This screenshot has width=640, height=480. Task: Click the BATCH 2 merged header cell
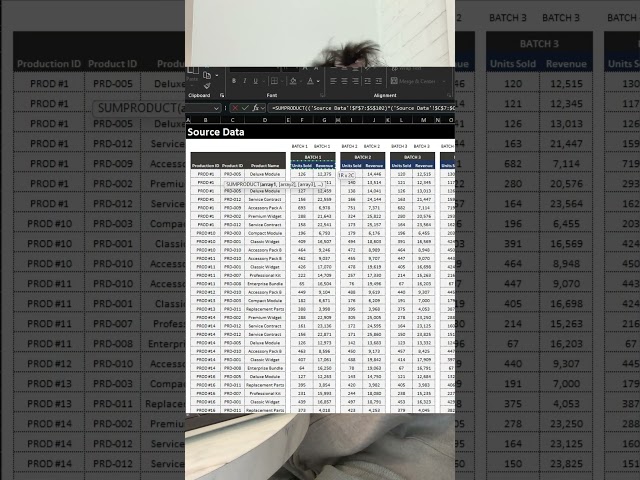pos(363,157)
